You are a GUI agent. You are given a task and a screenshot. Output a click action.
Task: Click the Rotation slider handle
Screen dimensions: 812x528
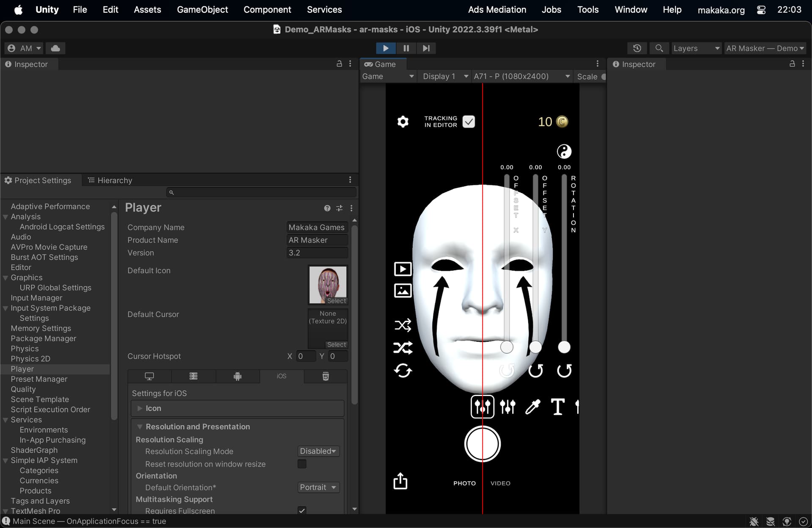click(564, 347)
